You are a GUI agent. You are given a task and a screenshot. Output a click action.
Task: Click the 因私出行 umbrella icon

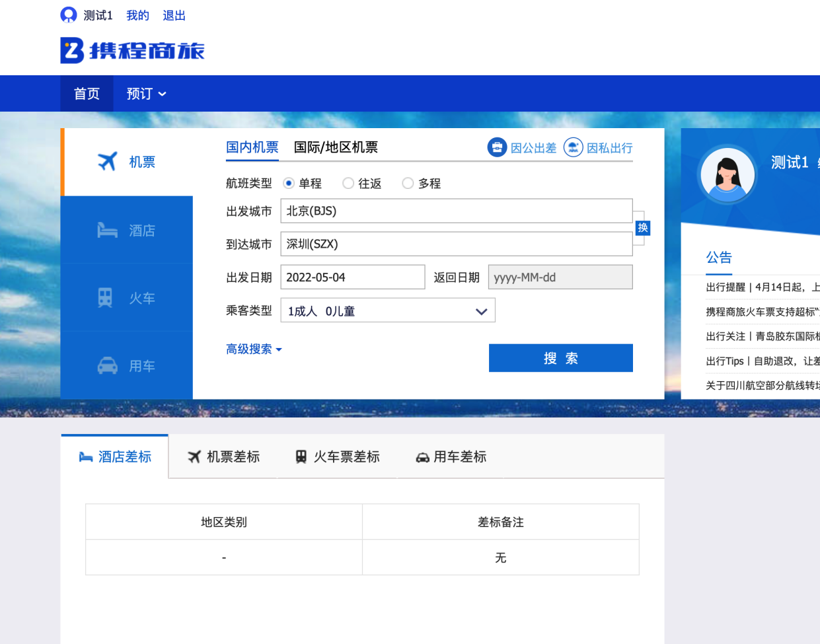(573, 147)
